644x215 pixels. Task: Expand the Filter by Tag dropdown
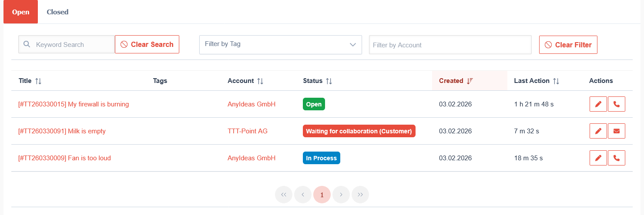(280, 45)
